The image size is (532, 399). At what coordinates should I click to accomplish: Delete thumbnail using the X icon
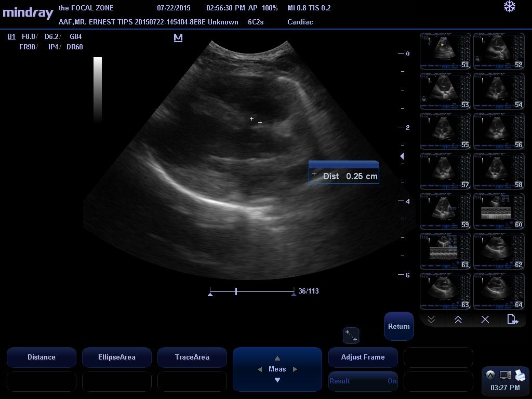point(485,320)
